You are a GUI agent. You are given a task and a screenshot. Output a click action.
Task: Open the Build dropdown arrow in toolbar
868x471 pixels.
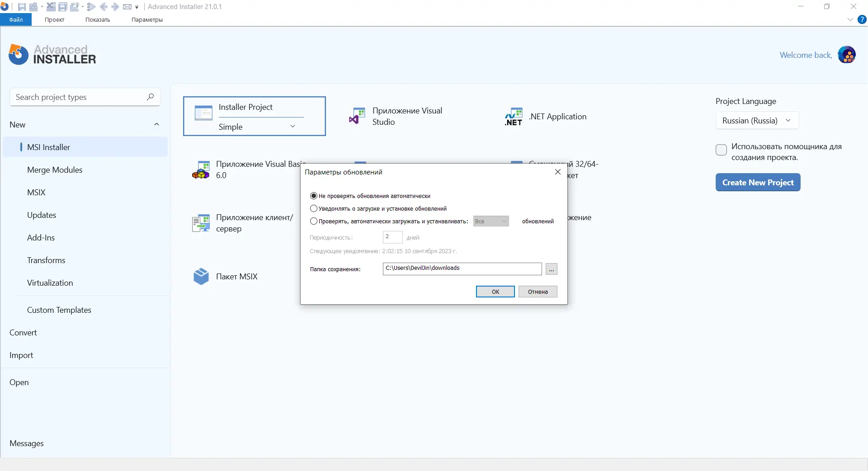click(42, 7)
